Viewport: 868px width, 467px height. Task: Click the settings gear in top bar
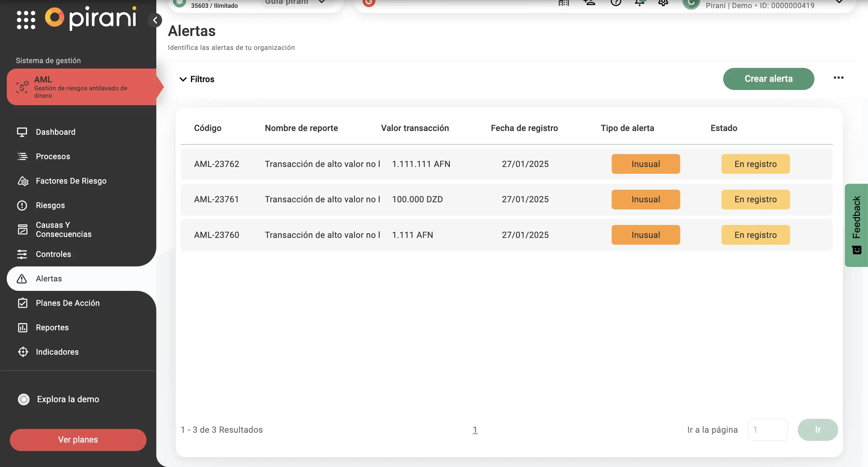(663, 3)
